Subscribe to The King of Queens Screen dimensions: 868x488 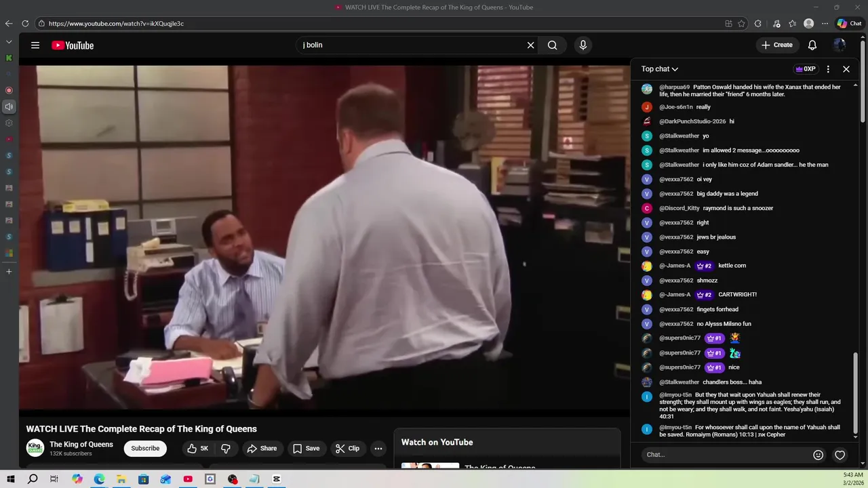[145, 448]
